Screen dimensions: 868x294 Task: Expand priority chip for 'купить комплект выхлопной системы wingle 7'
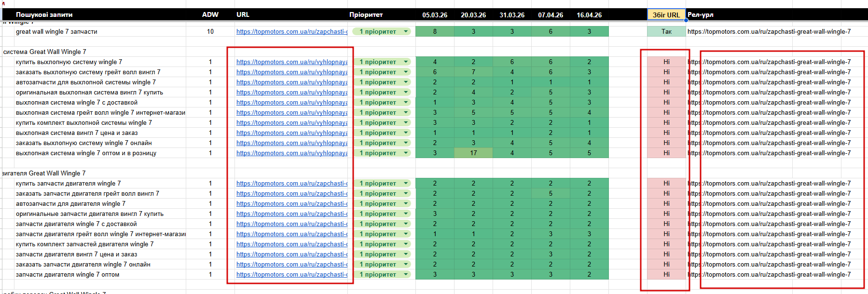[406, 122]
